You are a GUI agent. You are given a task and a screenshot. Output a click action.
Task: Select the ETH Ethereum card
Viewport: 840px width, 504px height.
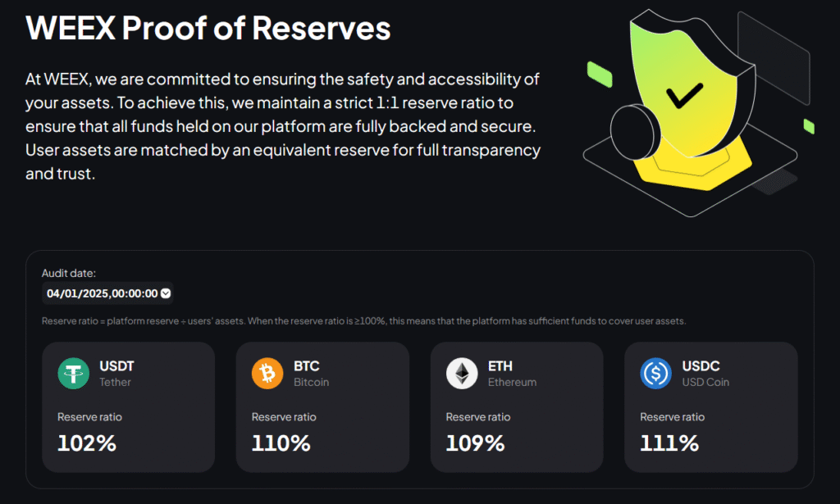517,406
